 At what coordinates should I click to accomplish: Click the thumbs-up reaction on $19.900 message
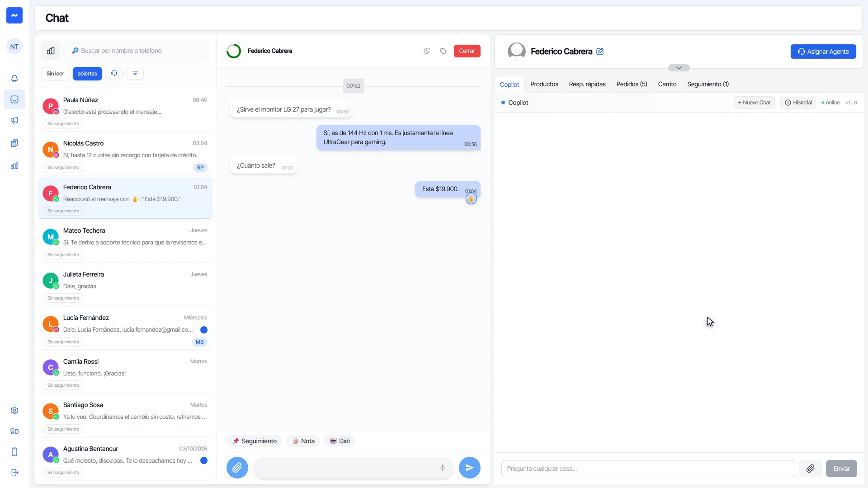tap(471, 199)
